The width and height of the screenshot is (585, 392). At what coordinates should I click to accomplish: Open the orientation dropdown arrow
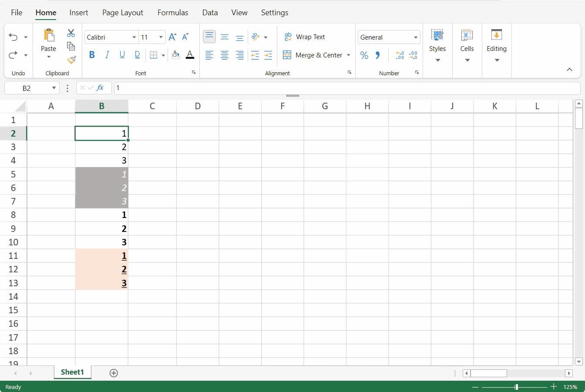pos(266,37)
